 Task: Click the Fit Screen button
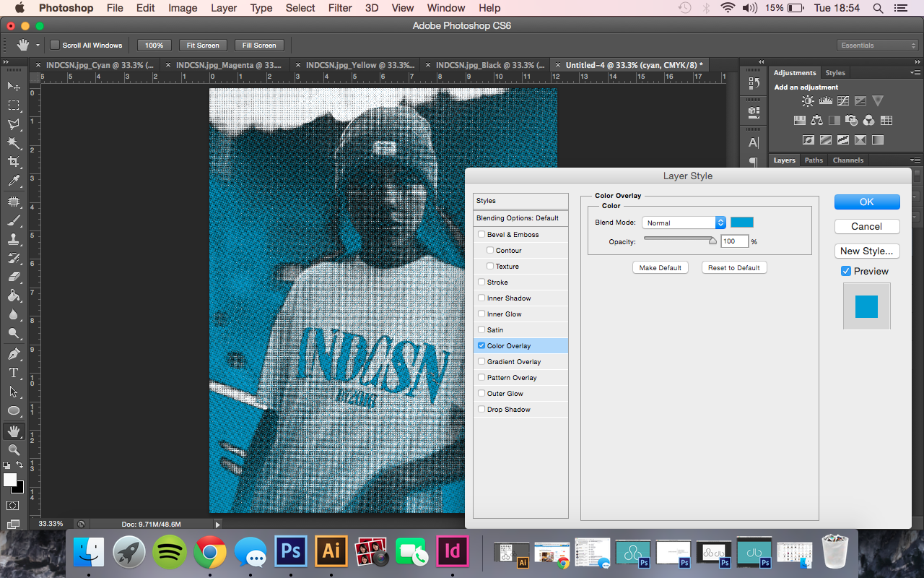click(203, 45)
